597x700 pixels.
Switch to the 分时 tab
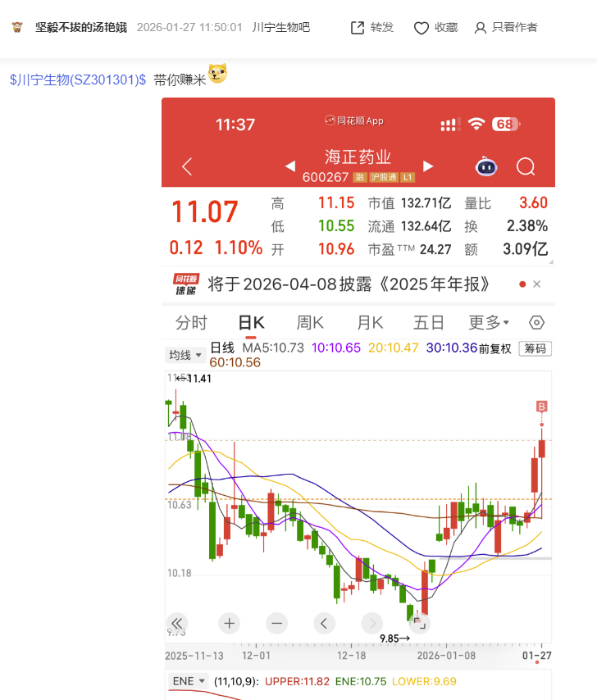(191, 322)
